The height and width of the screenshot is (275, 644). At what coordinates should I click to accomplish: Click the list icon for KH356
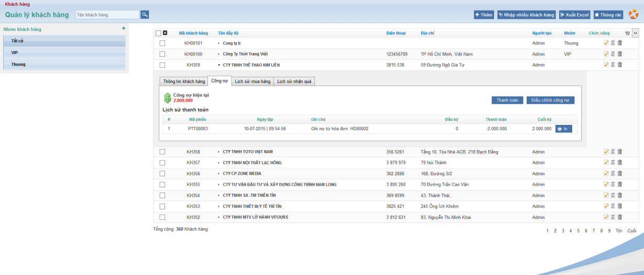[613, 173]
